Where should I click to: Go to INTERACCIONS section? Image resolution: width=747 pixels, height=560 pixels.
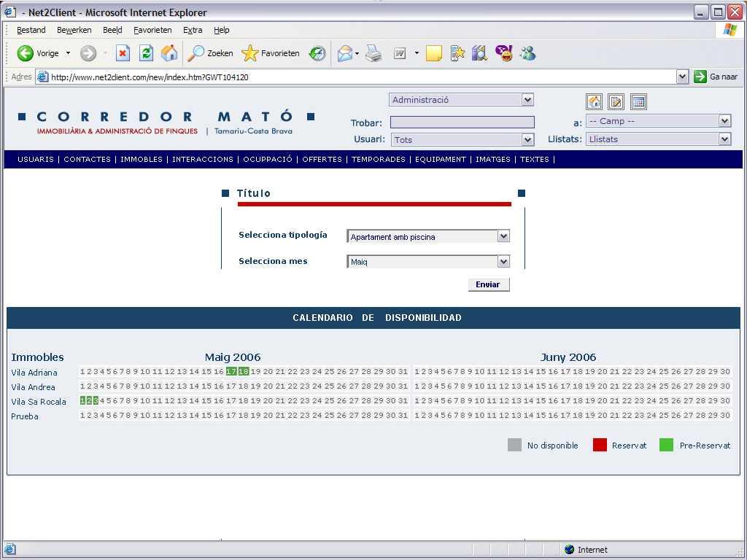click(203, 160)
